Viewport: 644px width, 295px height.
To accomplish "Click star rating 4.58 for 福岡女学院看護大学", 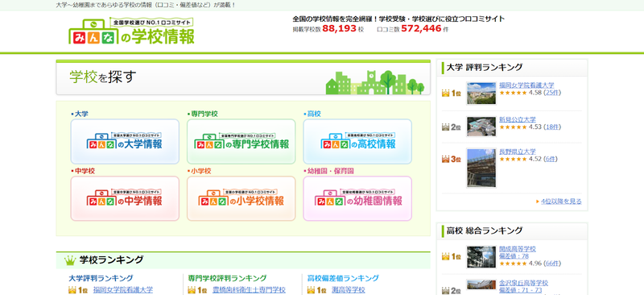I will (x=520, y=93).
